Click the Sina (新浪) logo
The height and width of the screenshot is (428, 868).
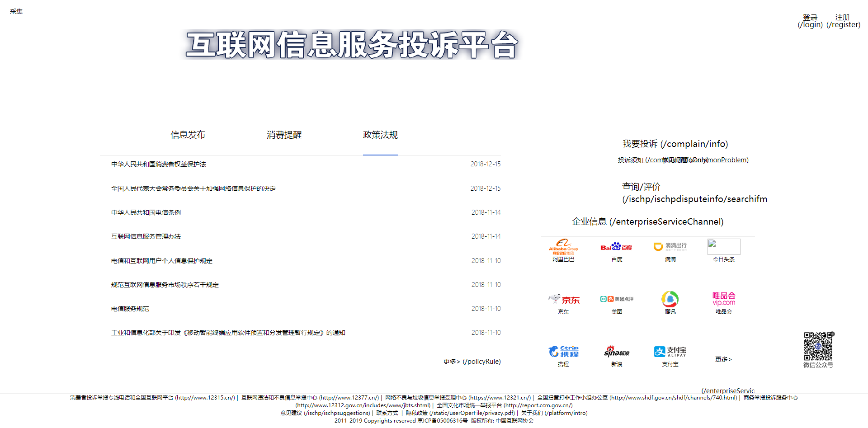[x=617, y=351]
